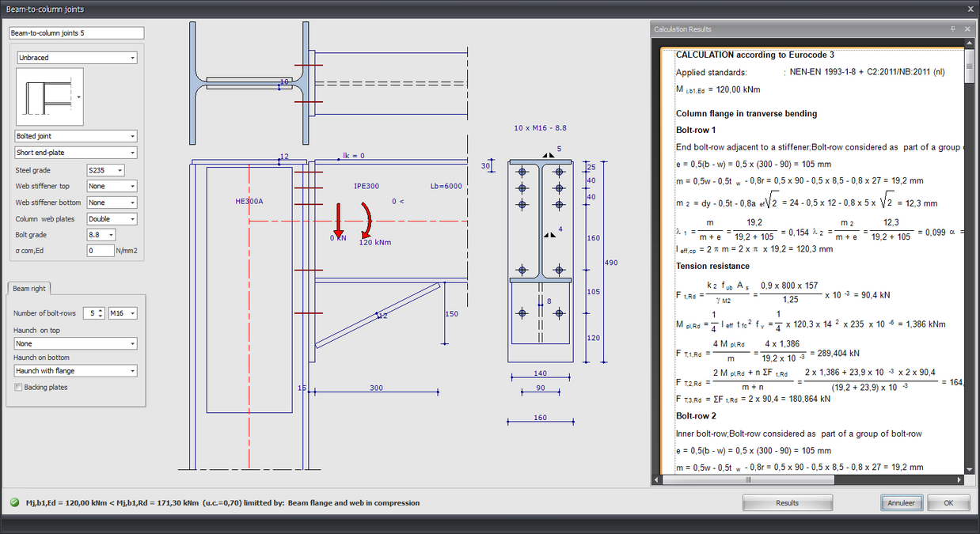The height and width of the screenshot is (534, 980).
Task: Select the Beam right tab
Action: pyautogui.click(x=28, y=289)
